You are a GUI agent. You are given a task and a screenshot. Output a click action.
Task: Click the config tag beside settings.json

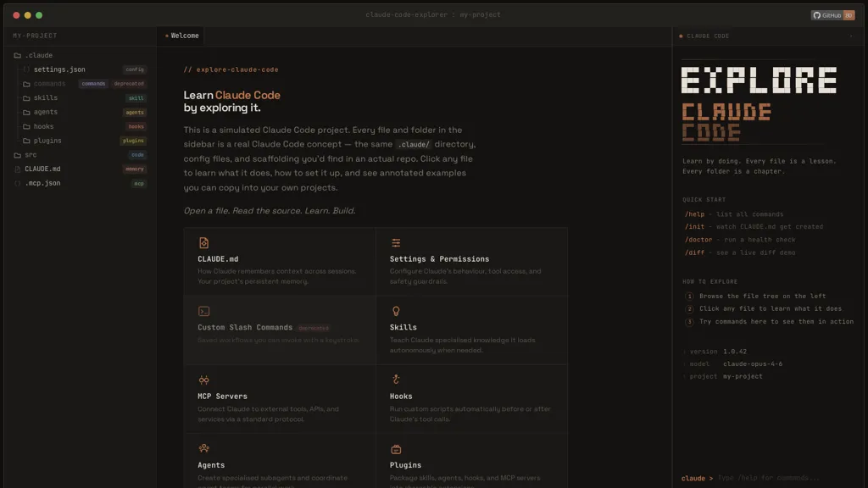135,69
